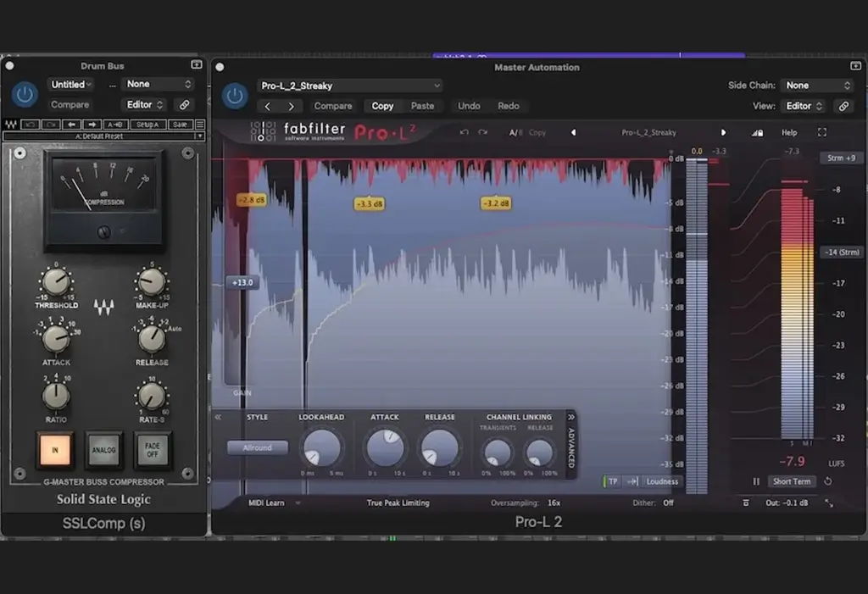Toggle the ANALOG button on SSL compressor
Image resolution: width=868 pixels, height=594 pixels.
pos(103,451)
